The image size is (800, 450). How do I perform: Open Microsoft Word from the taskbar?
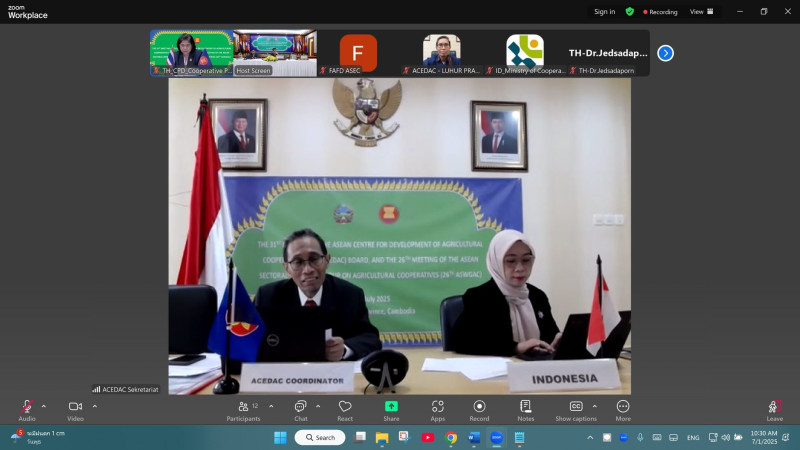click(x=473, y=437)
